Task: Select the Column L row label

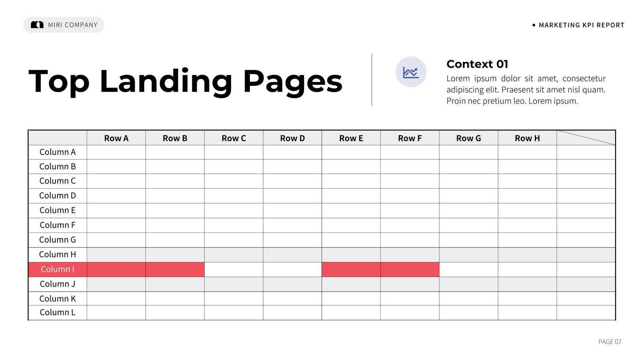Action: tap(58, 313)
